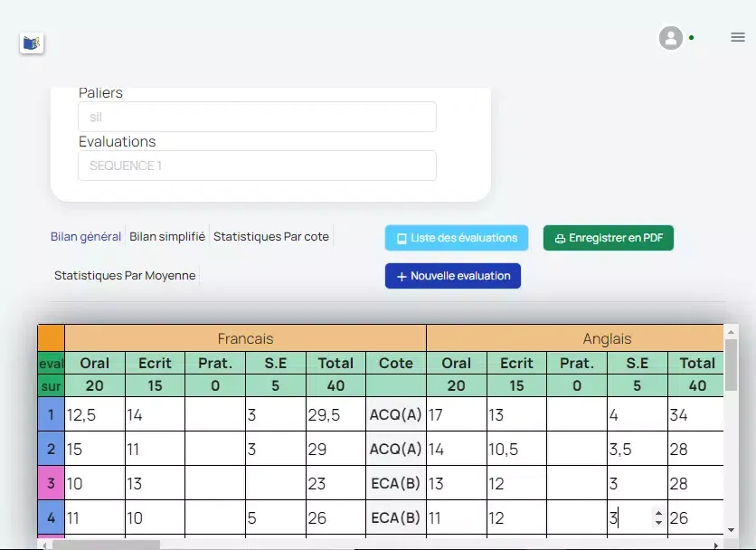The height and width of the screenshot is (550, 756).
Task: Click the eval row label cell
Action: [x=52, y=364]
